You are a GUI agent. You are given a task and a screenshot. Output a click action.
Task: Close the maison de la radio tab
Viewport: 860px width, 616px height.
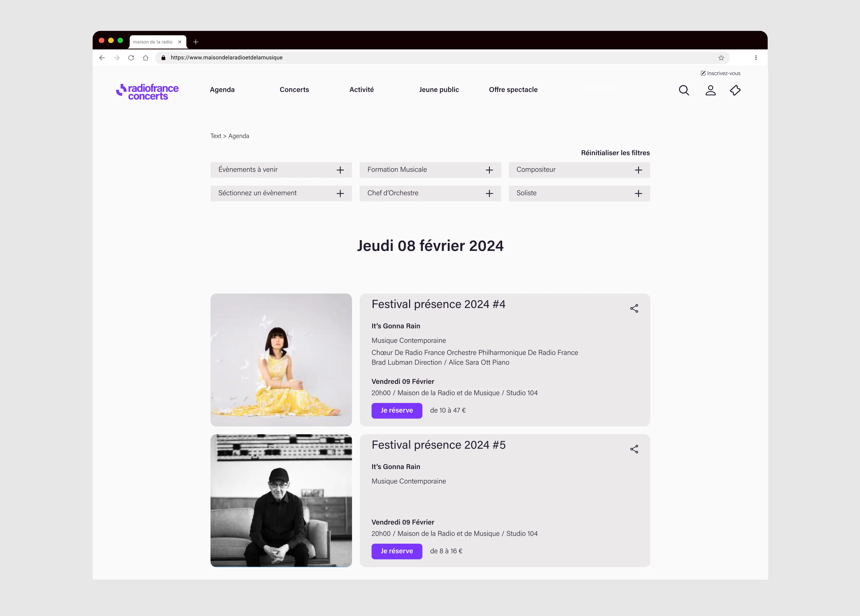click(180, 42)
